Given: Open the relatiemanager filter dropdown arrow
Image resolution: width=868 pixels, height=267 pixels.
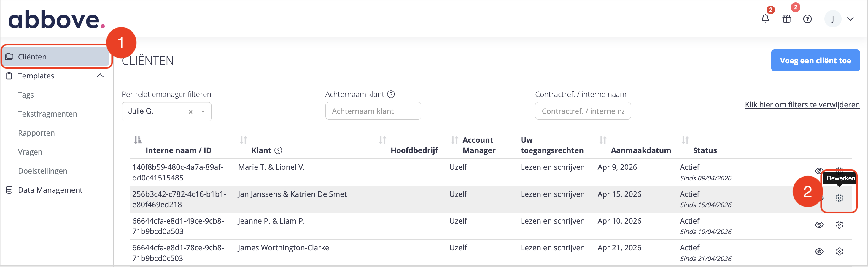Looking at the screenshot, I should coord(203,111).
